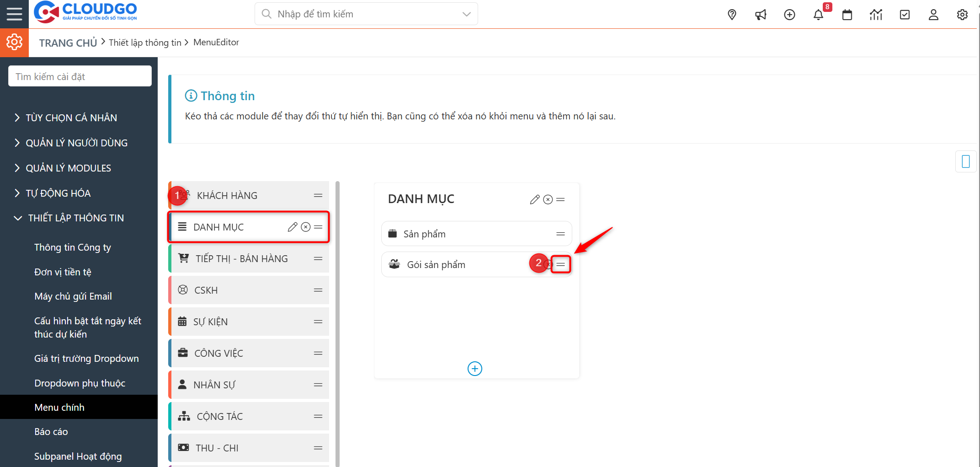Open Thông tin Công ty settings link
980x467 pixels.
[x=73, y=247]
